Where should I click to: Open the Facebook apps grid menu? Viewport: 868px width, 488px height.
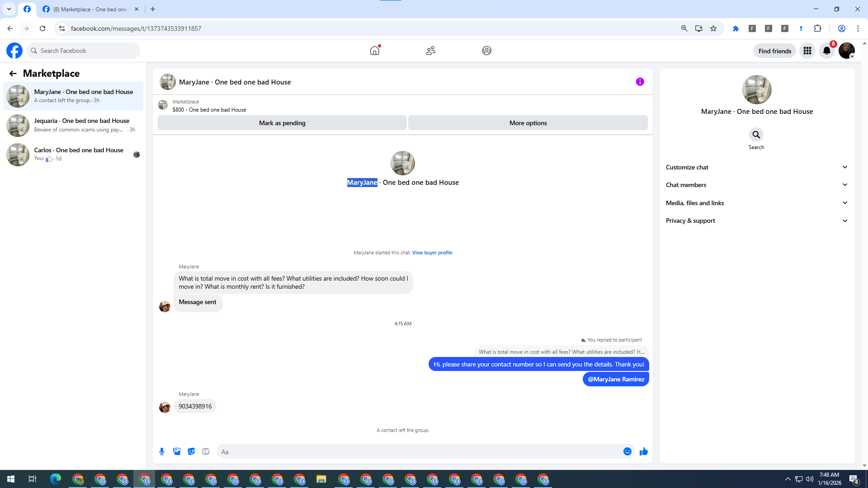[807, 51]
